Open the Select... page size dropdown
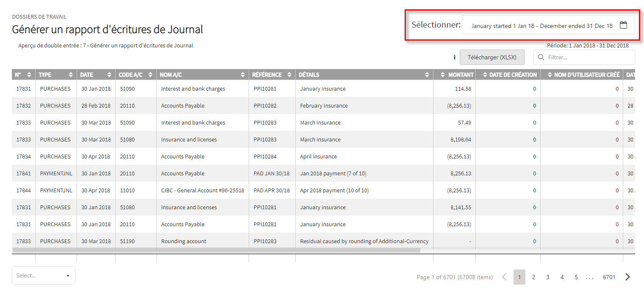 (x=44, y=275)
